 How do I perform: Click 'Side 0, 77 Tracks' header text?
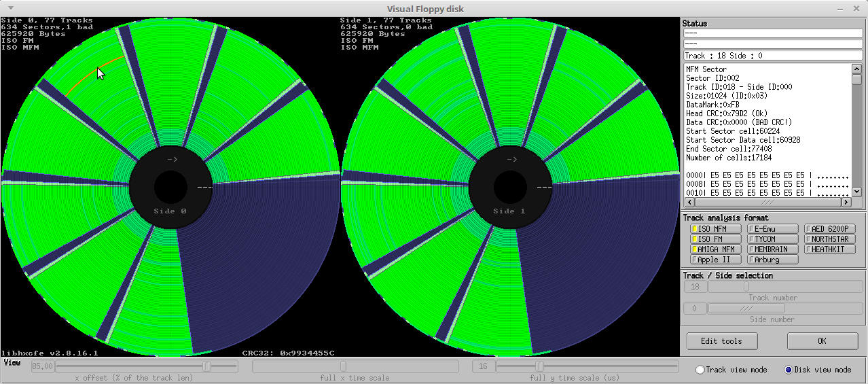coord(47,20)
